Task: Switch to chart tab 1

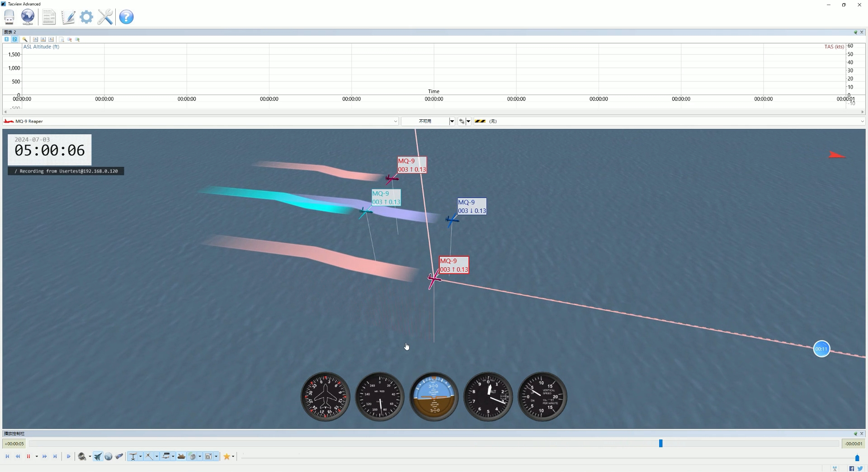Action: coord(7,40)
